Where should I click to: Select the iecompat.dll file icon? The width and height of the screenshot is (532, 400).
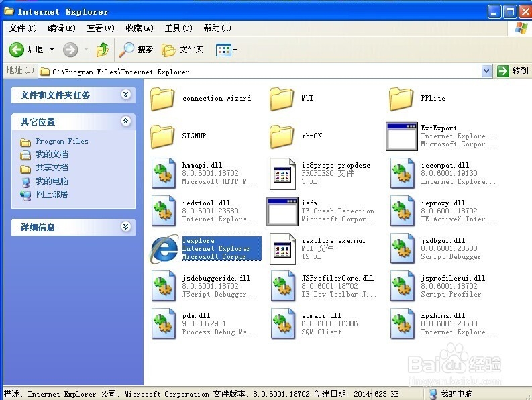[x=403, y=173]
